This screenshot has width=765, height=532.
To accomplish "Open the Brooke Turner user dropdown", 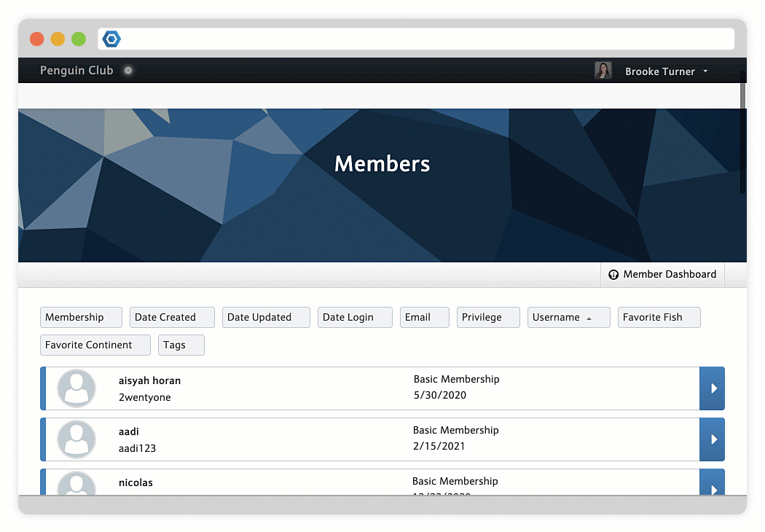I will pyautogui.click(x=666, y=71).
